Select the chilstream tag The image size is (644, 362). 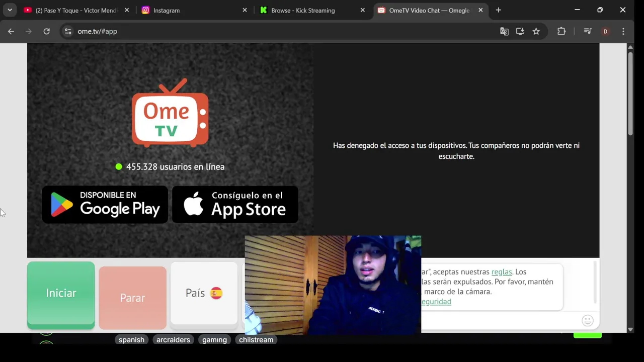point(256,340)
